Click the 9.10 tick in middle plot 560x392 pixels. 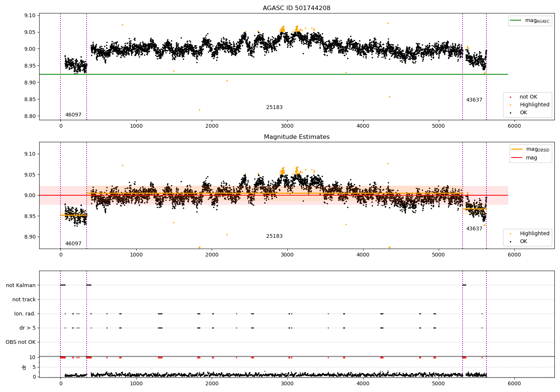30,154
